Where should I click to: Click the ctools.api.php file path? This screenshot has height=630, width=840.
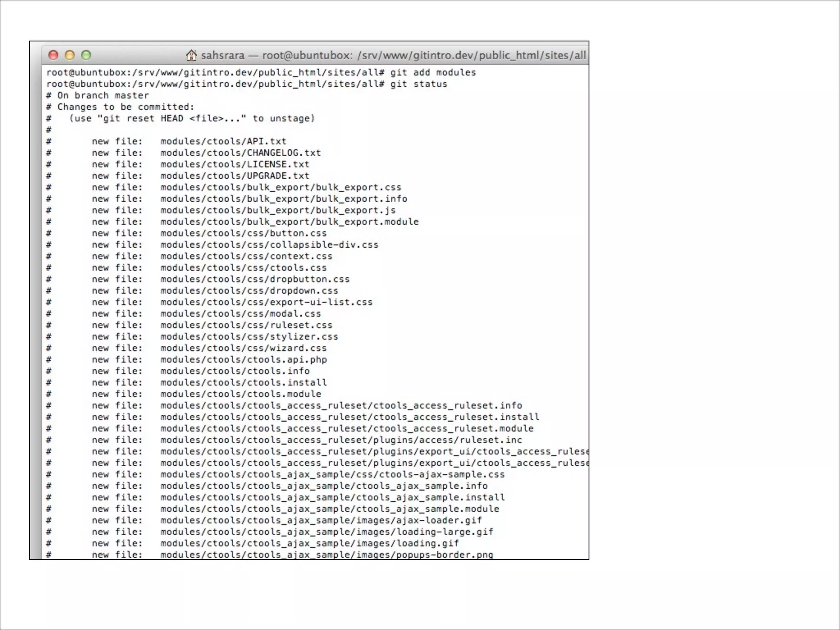[x=243, y=360]
